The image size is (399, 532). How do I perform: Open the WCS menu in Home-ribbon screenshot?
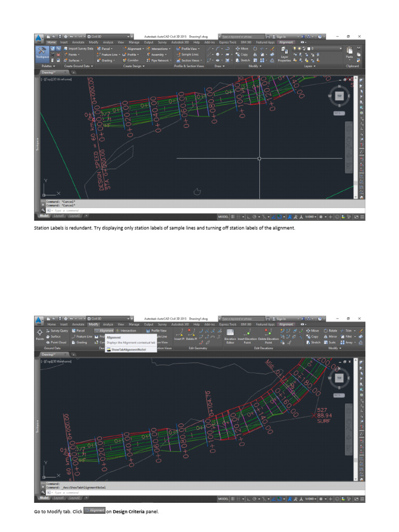coord(339,113)
